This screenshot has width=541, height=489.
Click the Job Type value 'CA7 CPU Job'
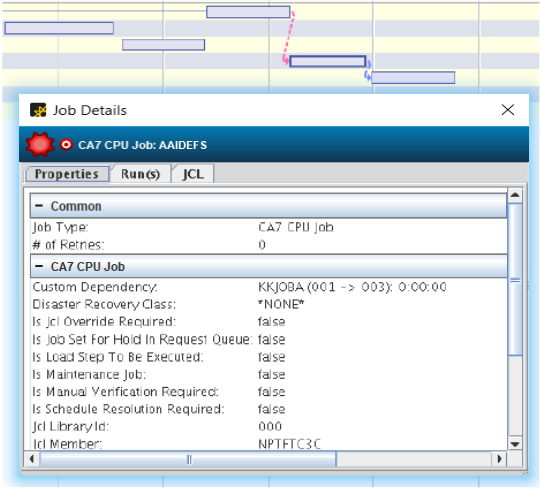point(296,227)
